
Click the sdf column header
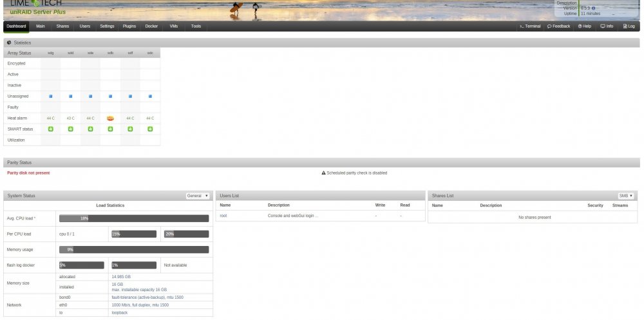[130, 53]
